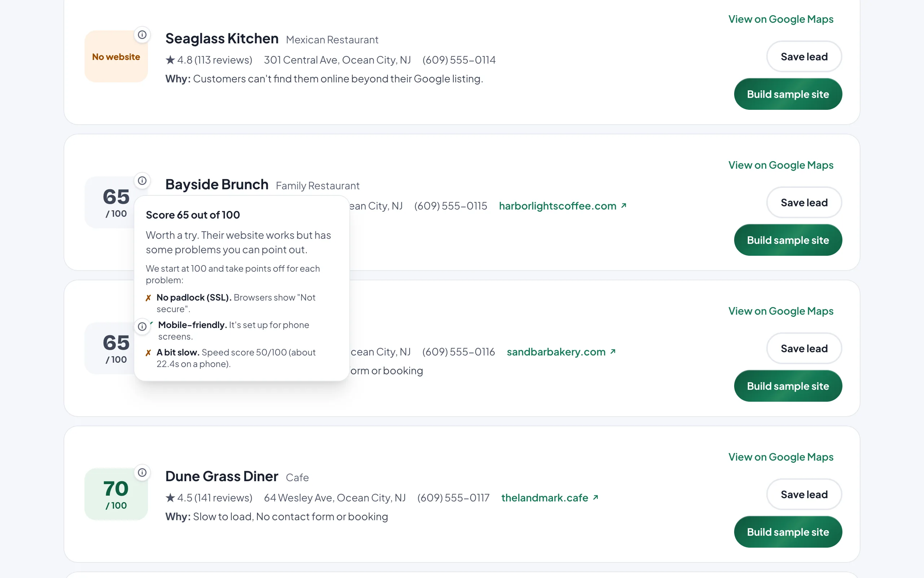The image size is (924, 578).
Task: View Dune Grass Diner on Google Maps
Action: pyautogui.click(x=780, y=457)
